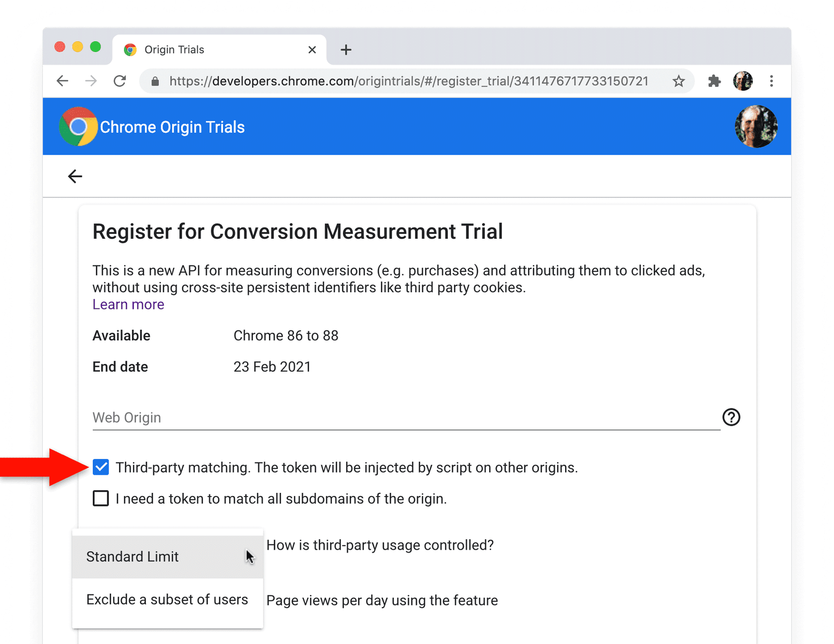
Task: Click the padlock icon for site information
Action: (x=155, y=81)
